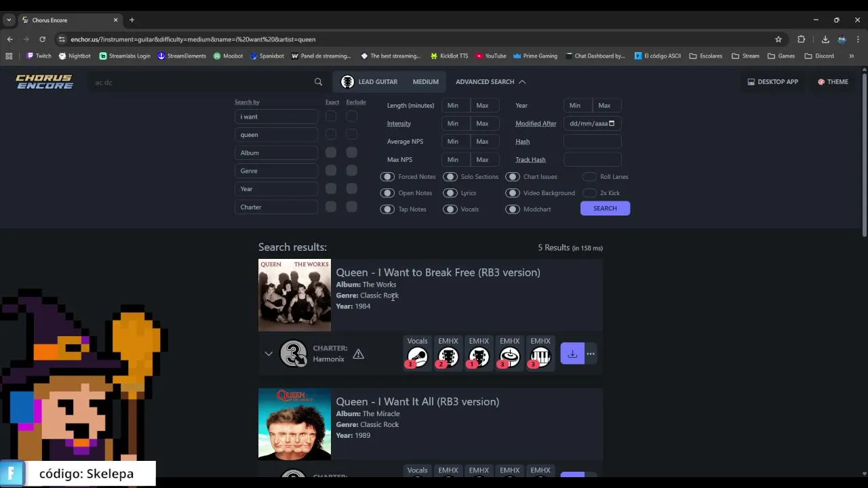Open the Twitch bookmark
Viewport: 868px width, 488px height.
tap(39, 56)
